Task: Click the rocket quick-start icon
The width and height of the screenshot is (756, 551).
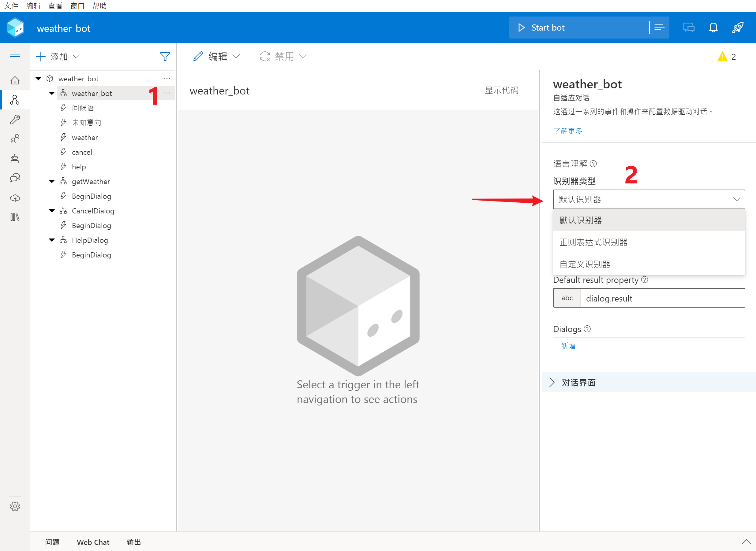Action: click(738, 28)
